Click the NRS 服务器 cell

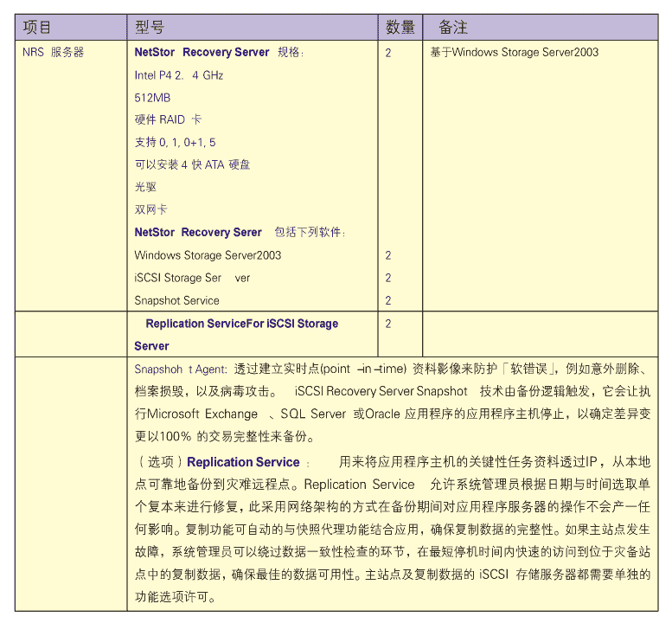coord(54,52)
